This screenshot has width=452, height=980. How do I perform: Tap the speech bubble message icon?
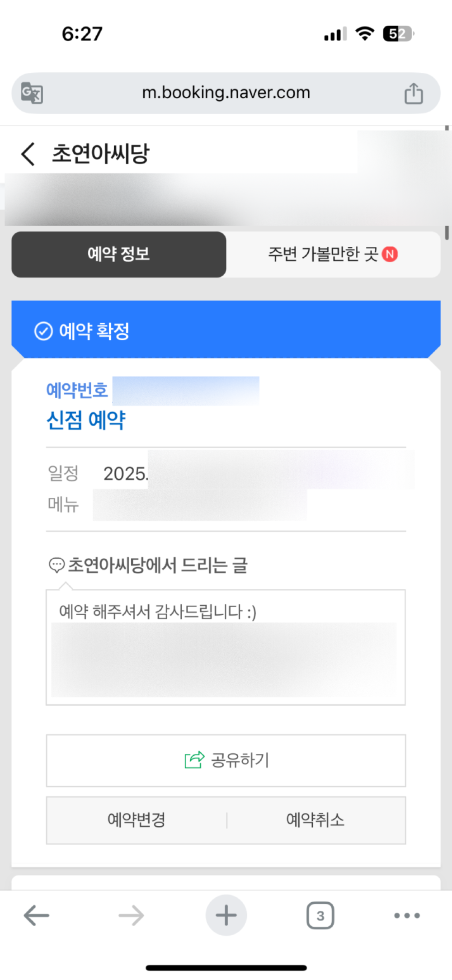[56, 565]
